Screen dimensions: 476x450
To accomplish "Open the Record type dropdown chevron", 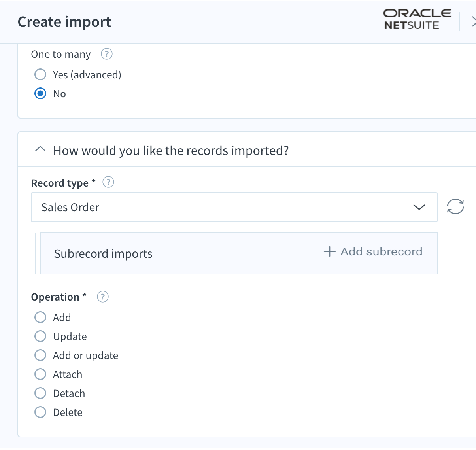I will pos(419,207).
